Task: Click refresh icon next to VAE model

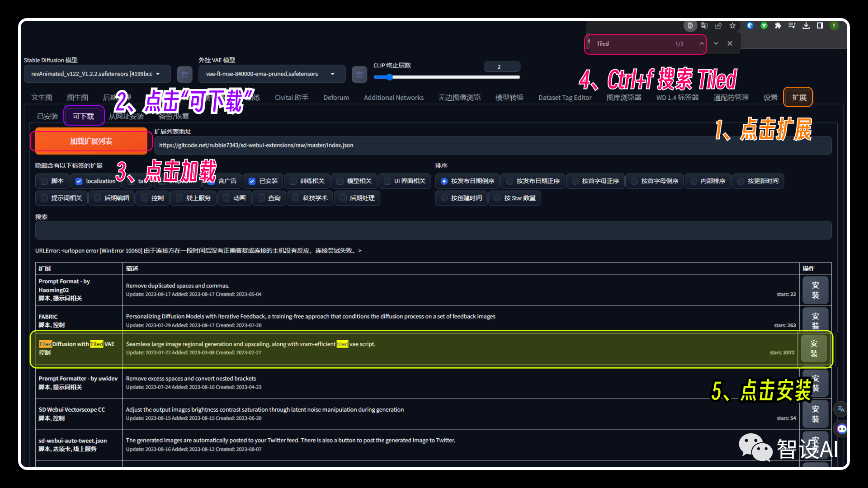Action: [x=359, y=74]
